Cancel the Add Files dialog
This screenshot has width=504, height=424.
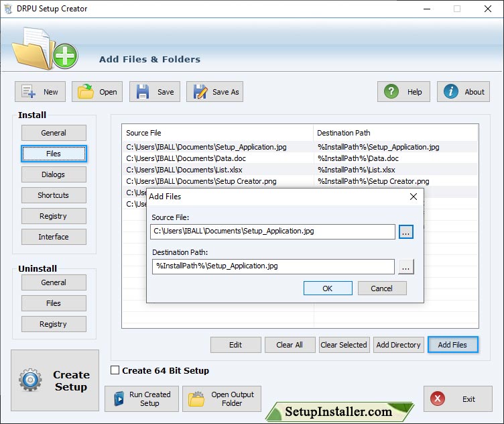pos(382,288)
